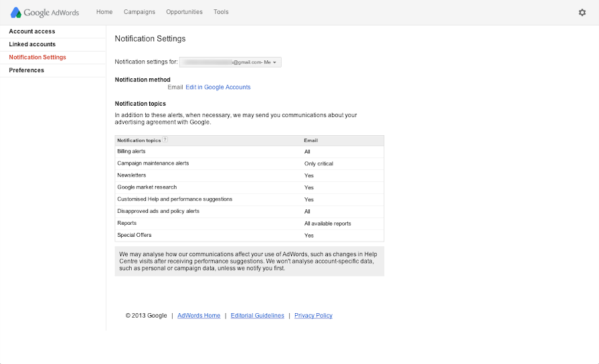
Task: Open the Privacy Policy link
Action: pyautogui.click(x=313, y=316)
